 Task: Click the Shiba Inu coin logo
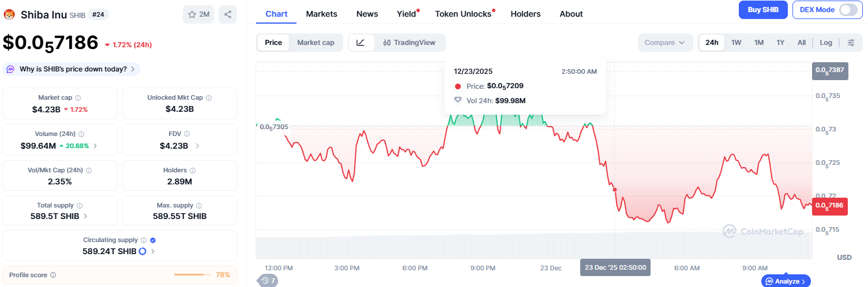[x=9, y=14]
